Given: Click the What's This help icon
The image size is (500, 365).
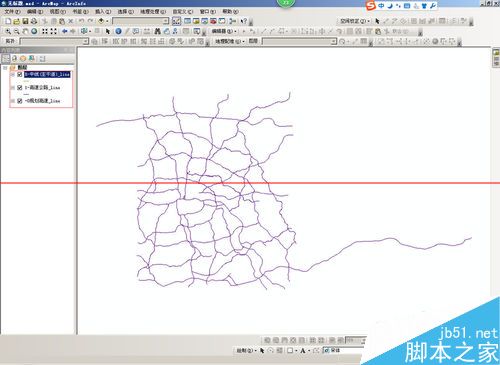Looking at the screenshot, I should point(244,21).
